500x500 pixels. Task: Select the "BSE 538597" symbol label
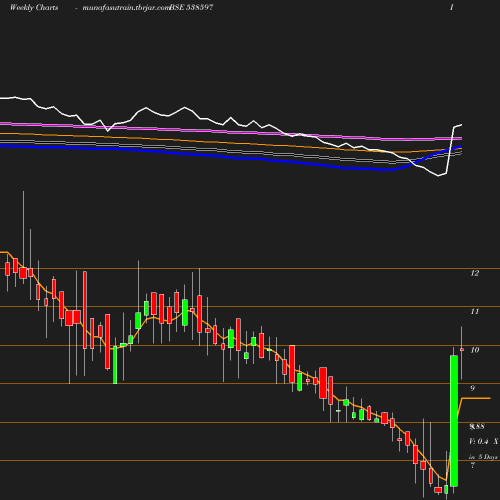pos(191,7)
